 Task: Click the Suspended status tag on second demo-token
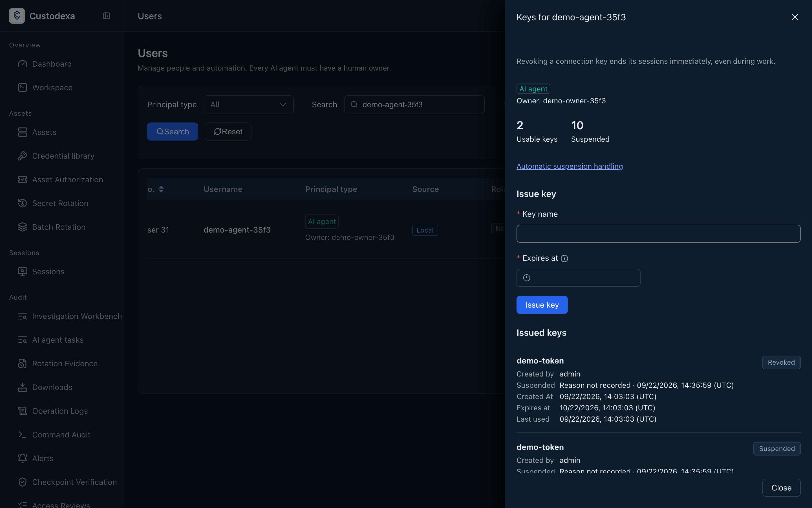[x=777, y=448]
